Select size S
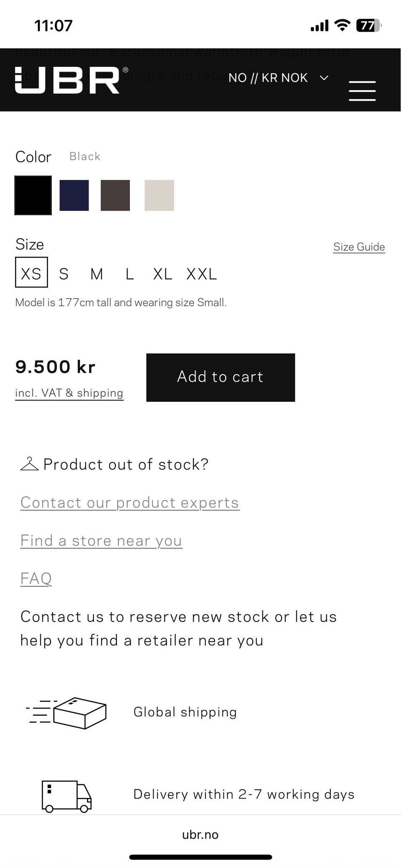The height and width of the screenshot is (868, 401). click(63, 274)
